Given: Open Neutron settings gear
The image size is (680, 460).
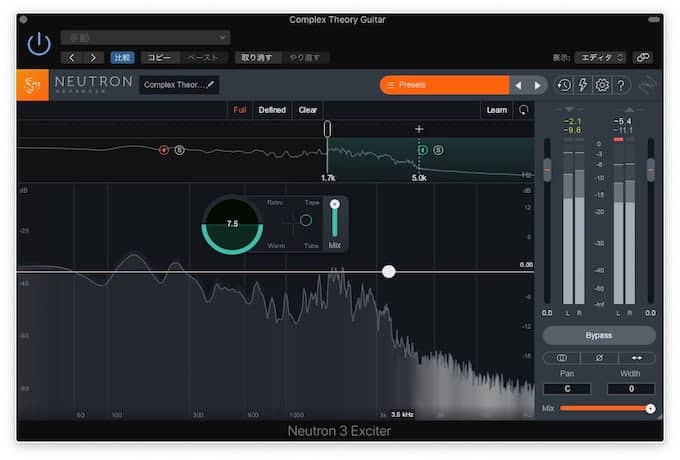Looking at the screenshot, I should point(602,85).
